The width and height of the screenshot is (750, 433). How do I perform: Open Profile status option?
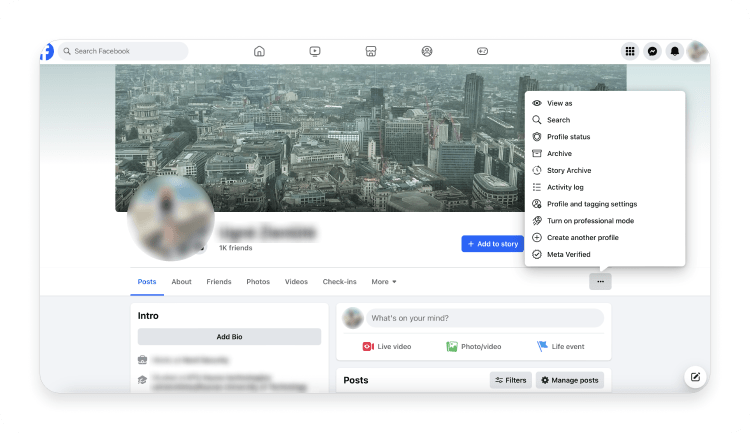(605, 137)
